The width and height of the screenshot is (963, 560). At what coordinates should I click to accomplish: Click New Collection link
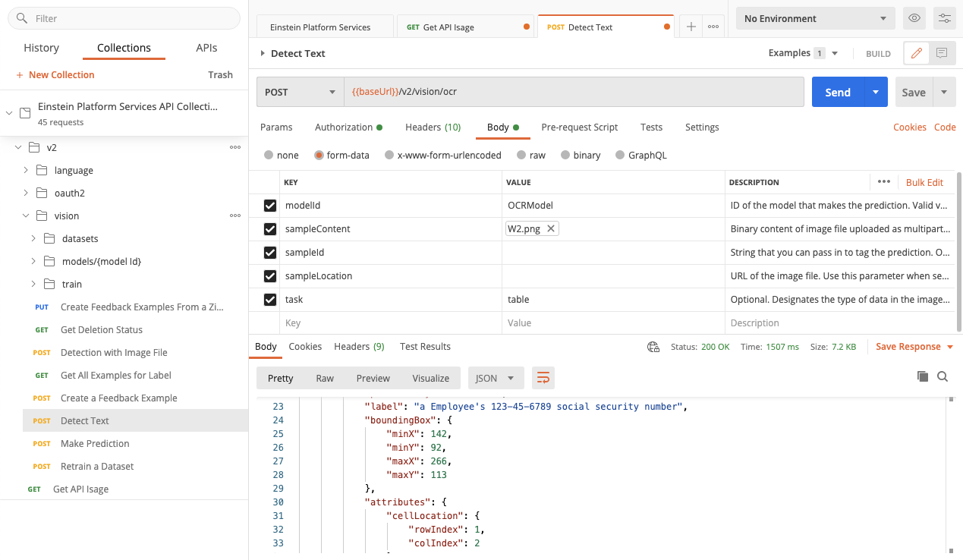[x=55, y=74]
